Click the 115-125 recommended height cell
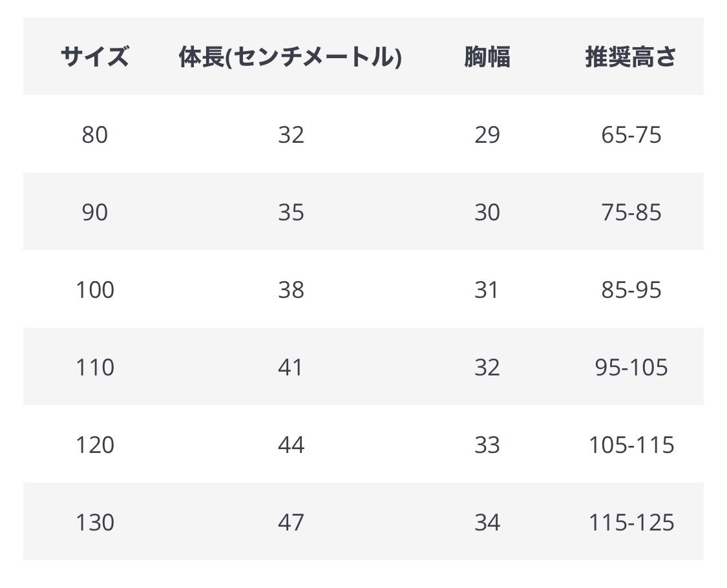The image size is (727, 588). click(x=631, y=522)
